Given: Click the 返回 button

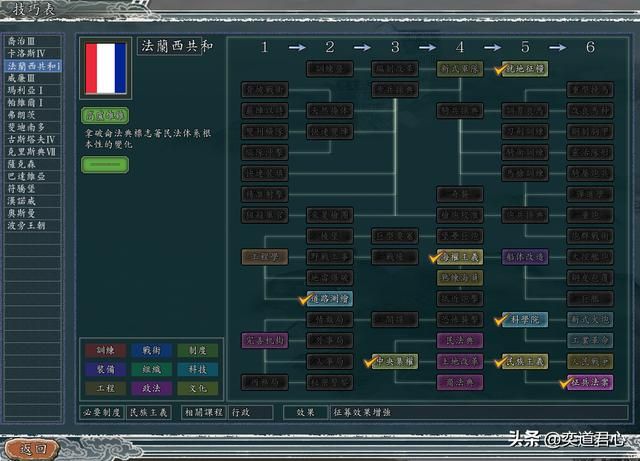Looking at the screenshot, I should click(x=33, y=449).
